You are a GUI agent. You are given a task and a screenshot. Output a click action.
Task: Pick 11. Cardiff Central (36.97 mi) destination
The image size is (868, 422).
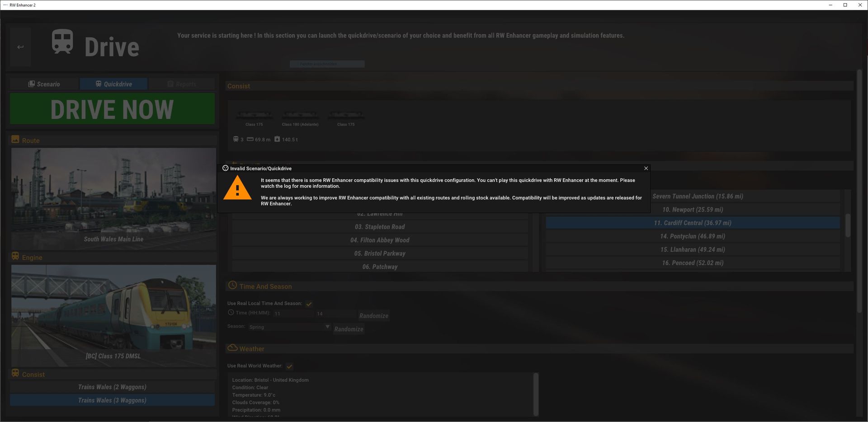coord(693,223)
